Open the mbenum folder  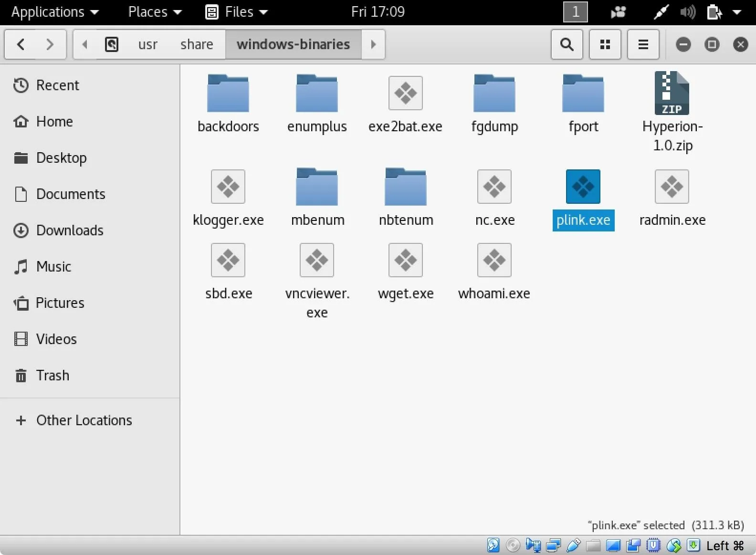point(317,187)
